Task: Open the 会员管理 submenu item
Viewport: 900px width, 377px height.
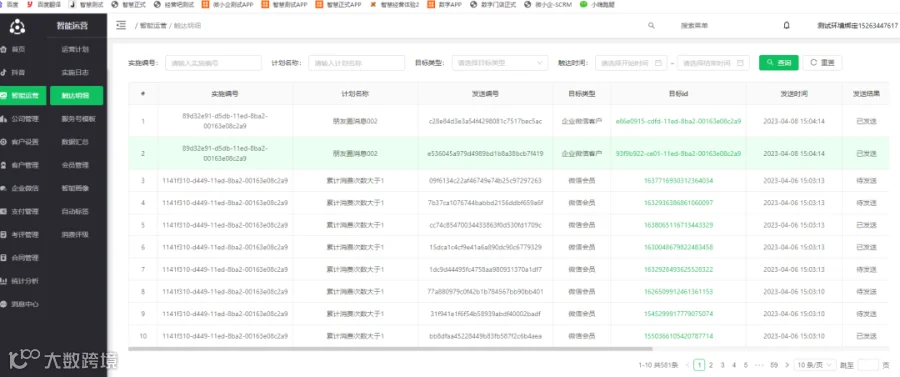Action: point(75,165)
